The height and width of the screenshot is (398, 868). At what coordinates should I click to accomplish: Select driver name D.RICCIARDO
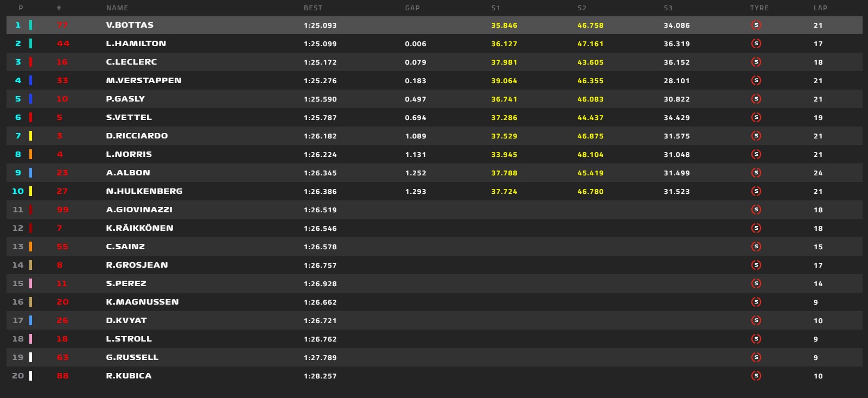pyautogui.click(x=137, y=136)
